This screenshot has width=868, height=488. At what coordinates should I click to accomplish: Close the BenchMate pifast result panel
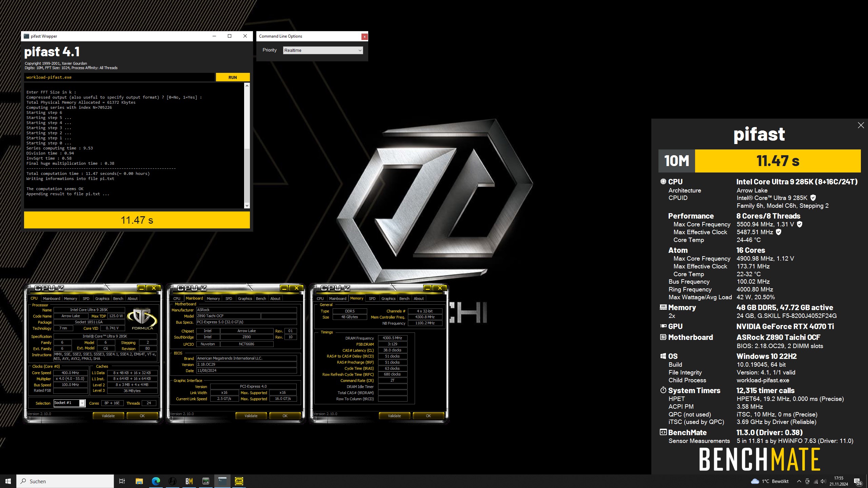[861, 125]
